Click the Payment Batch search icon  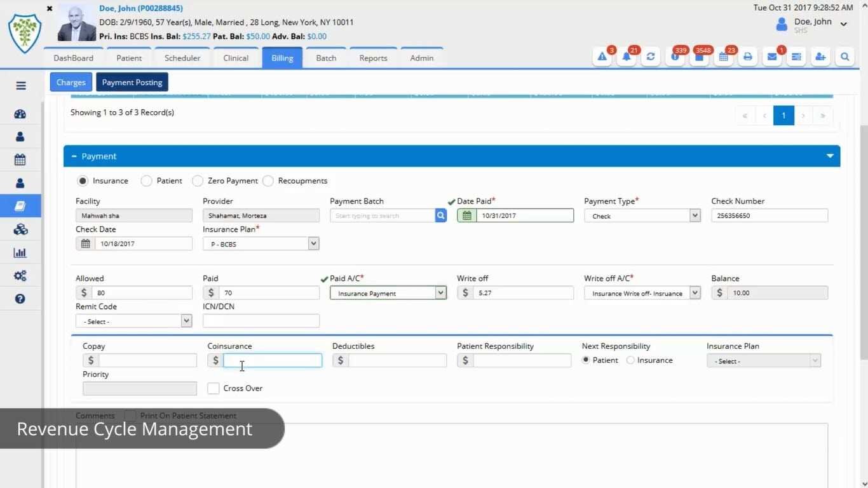441,216
